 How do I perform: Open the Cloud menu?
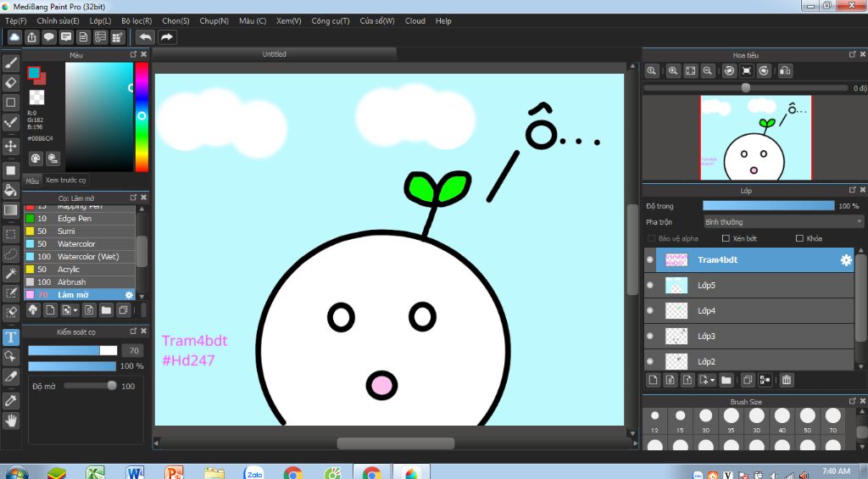pos(415,21)
